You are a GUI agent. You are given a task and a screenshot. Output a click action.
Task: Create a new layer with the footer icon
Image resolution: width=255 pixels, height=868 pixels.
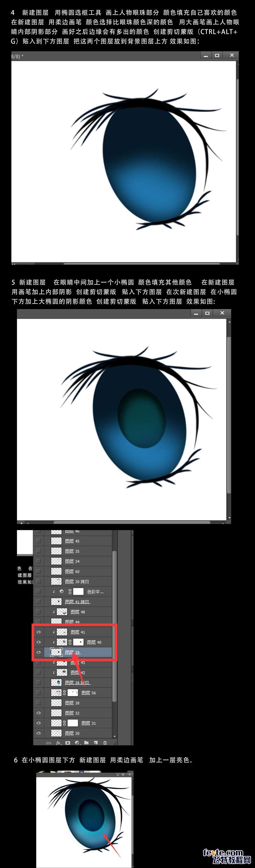(96, 742)
